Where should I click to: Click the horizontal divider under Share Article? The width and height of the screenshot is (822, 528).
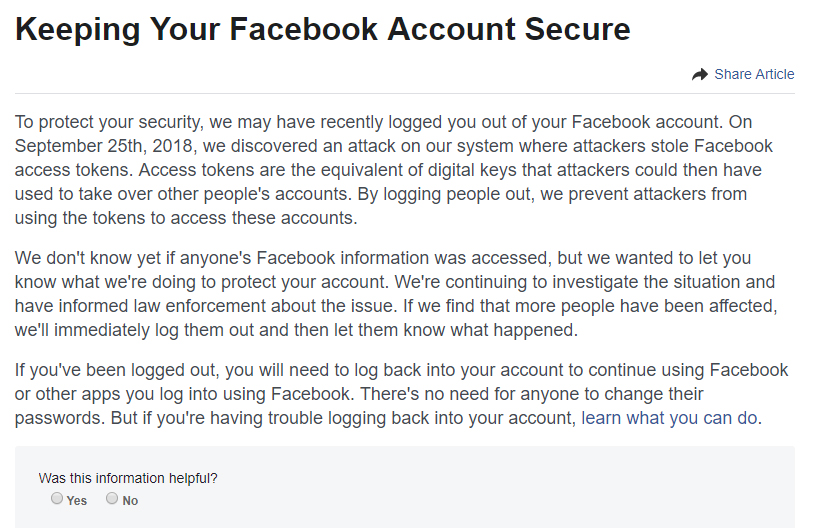(x=405, y=93)
